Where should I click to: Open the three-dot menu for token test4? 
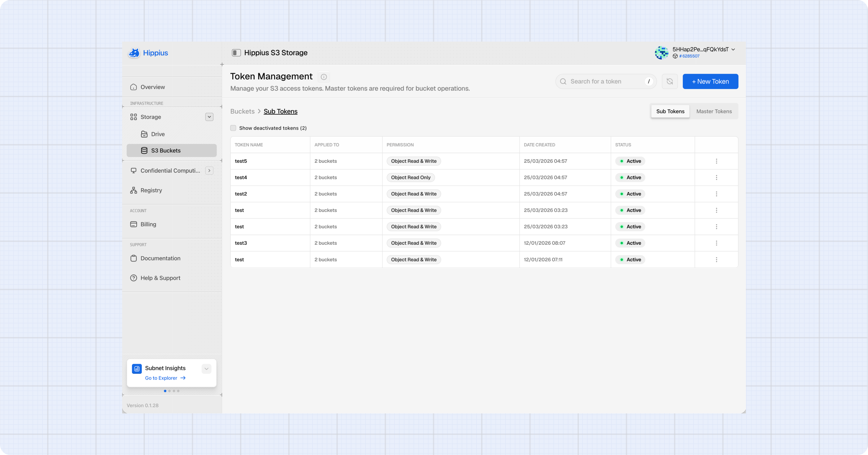point(716,178)
